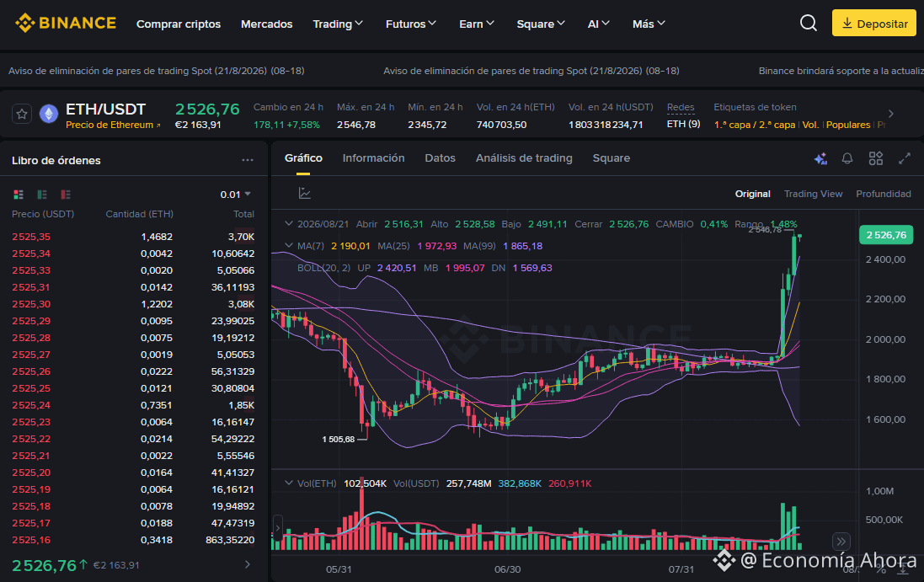Image resolution: width=924 pixels, height=582 pixels.
Task: Open the Trading dropdown menu
Action: [x=338, y=24]
